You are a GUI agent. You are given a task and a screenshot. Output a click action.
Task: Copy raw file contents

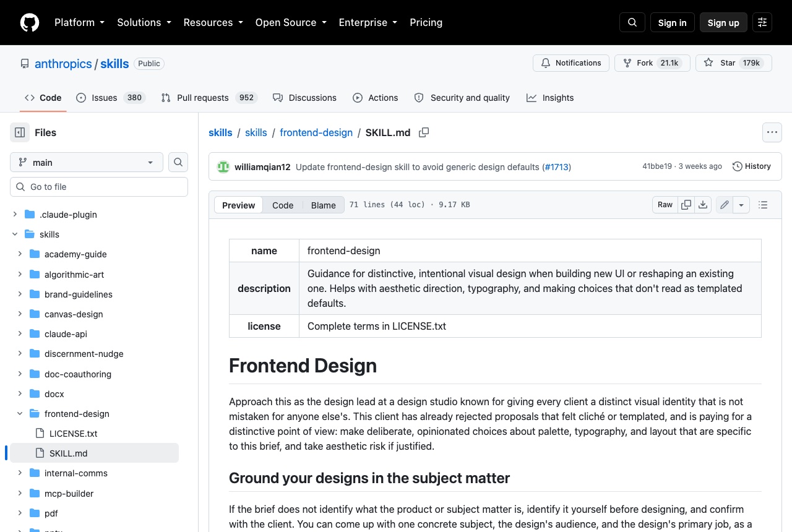click(x=686, y=205)
